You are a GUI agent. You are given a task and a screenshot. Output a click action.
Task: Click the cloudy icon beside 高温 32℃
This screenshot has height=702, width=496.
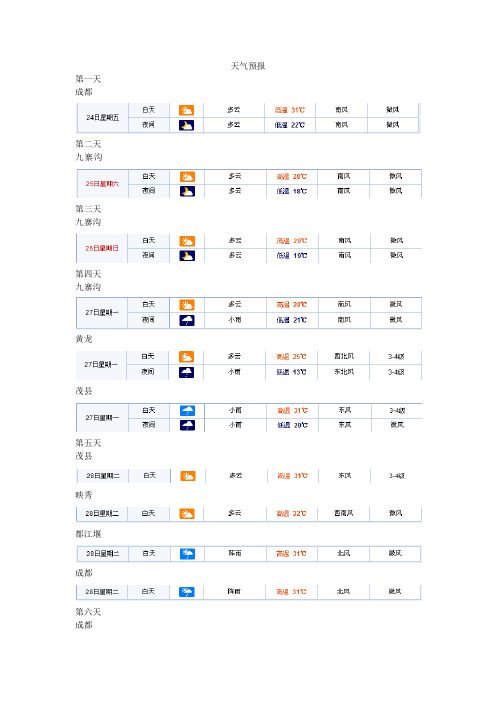(x=187, y=514)
